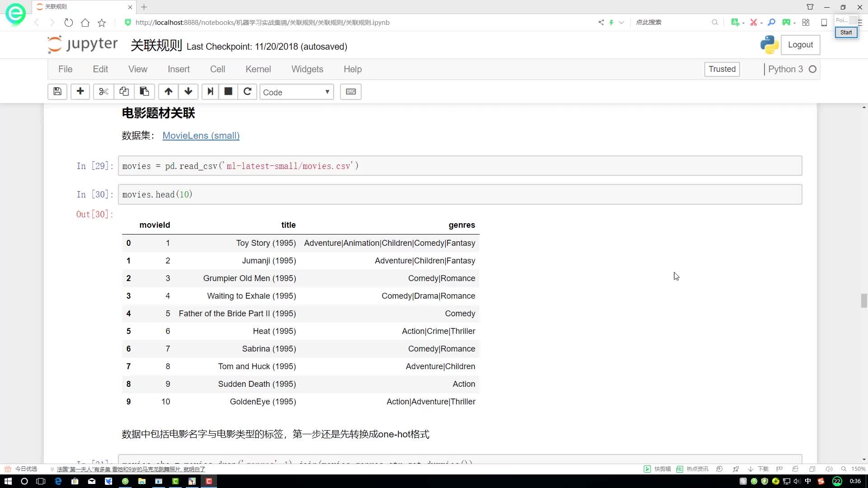This screenshot has height=488, width=868.
Task: Click the keyboard shortcuts icon
Action: click(x=351, y=92)
